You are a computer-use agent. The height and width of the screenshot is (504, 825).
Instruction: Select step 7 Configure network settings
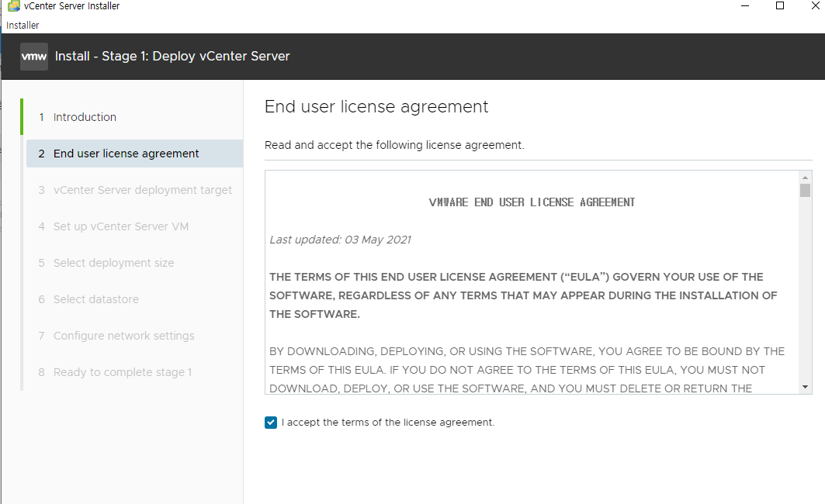116,336
